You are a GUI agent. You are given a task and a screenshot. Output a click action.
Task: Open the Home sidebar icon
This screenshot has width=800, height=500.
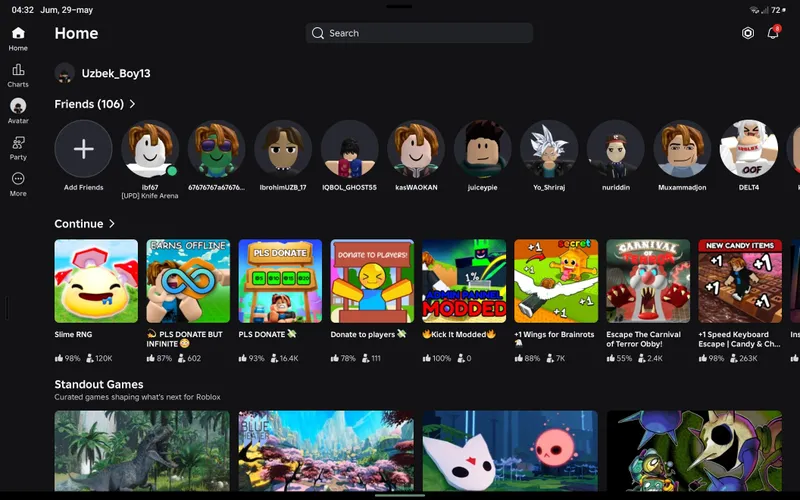[18, 34]
